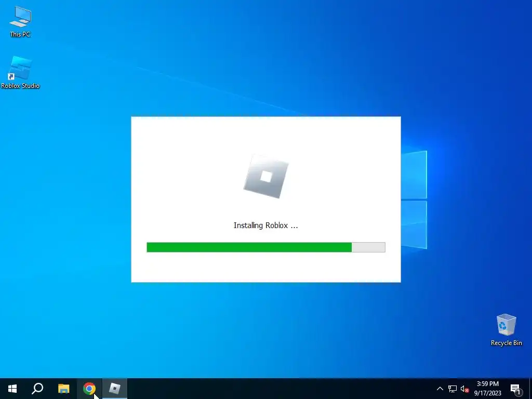Screen dimensions: 532x399
Task: Show hidden system tray icons
Action: coord(440,389)
